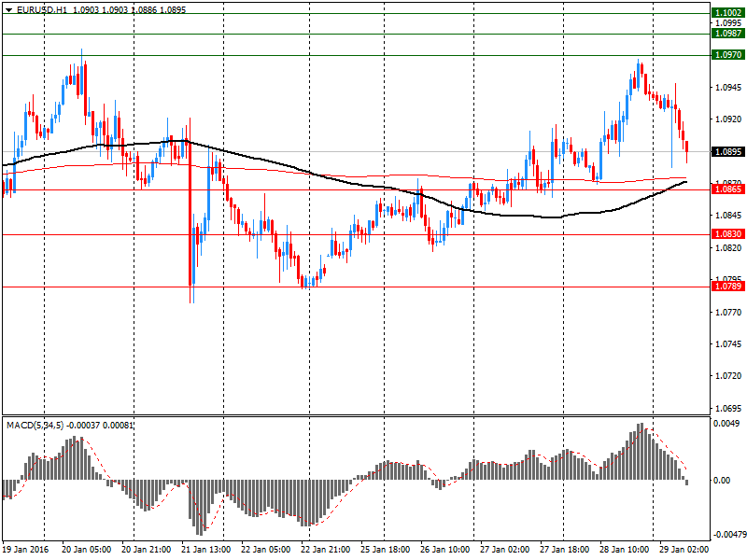
Task: Click the MACD scale value -0.00479
Action: [729, 535]
